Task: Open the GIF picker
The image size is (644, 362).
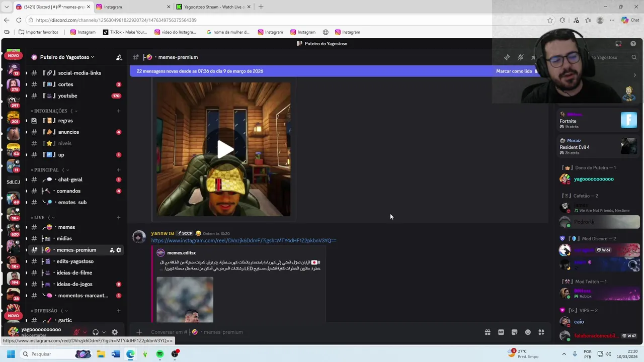Action: click(501, 332)
